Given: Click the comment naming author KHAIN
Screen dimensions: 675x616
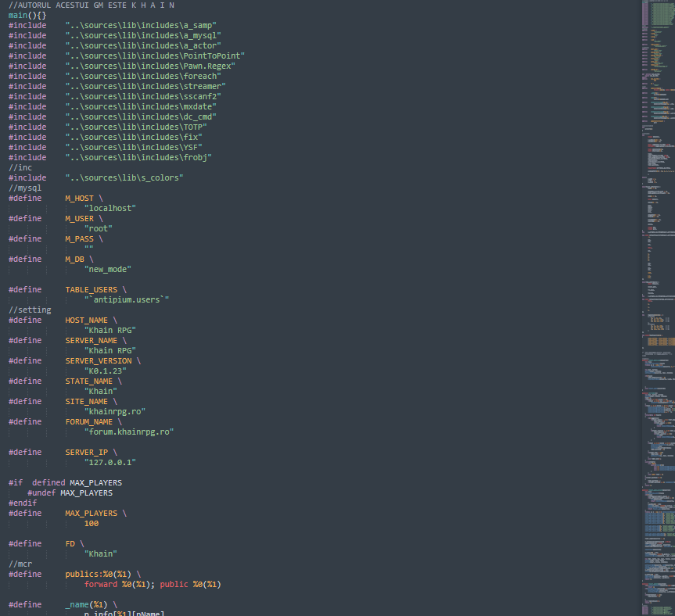Looking at the screenshot, I should 92,5.
